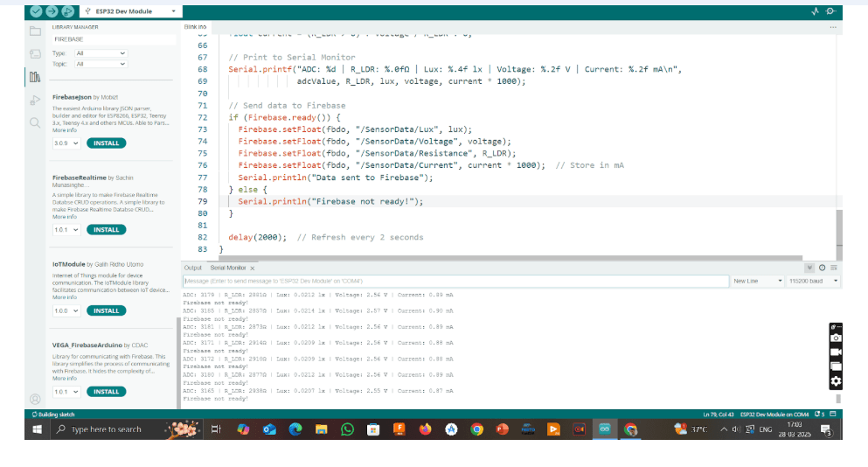Viewport: 868px width, 467px height.
Task: Open the Boards Manager sidebar icon
Action: coord(35,54)
